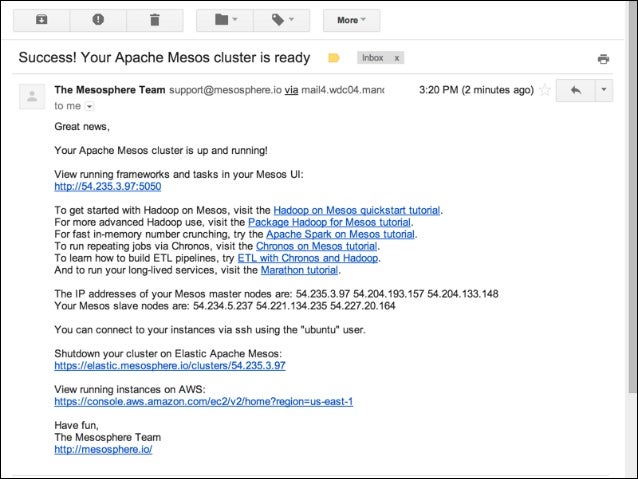Open ETL with Chronos and Hadoop link
Screen dimensions: 638x479
(x=308, y=258)
